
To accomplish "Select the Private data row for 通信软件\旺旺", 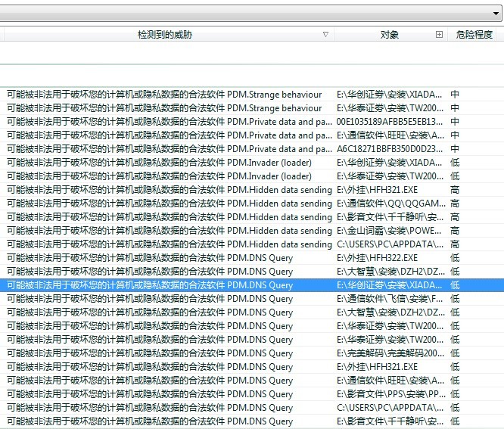I will [252, 135].
